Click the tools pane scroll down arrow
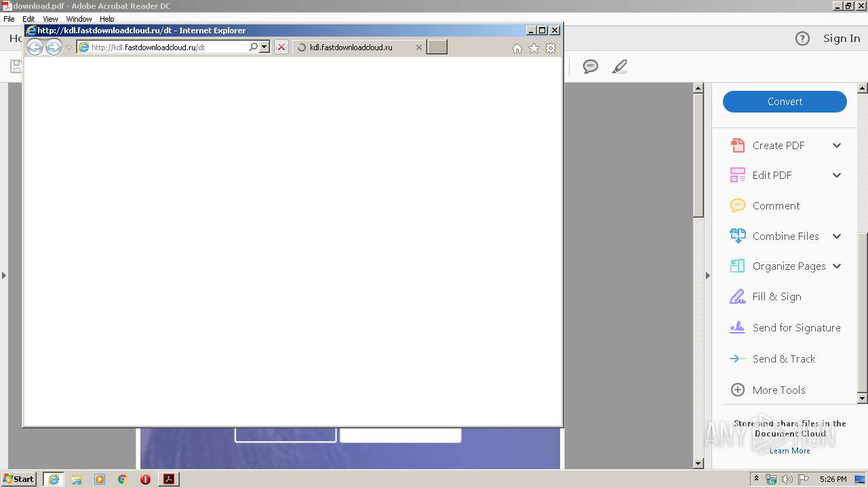868x488 pixels. (863, 399)
